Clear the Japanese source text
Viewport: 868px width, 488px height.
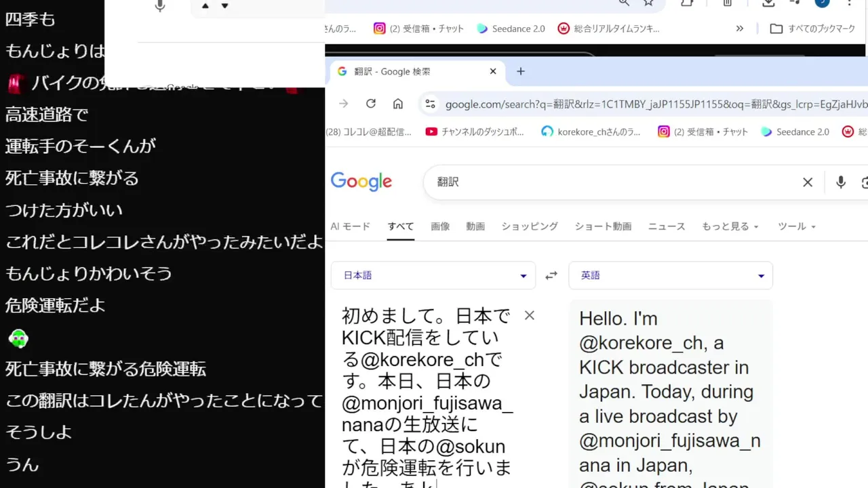pos(530,315)
